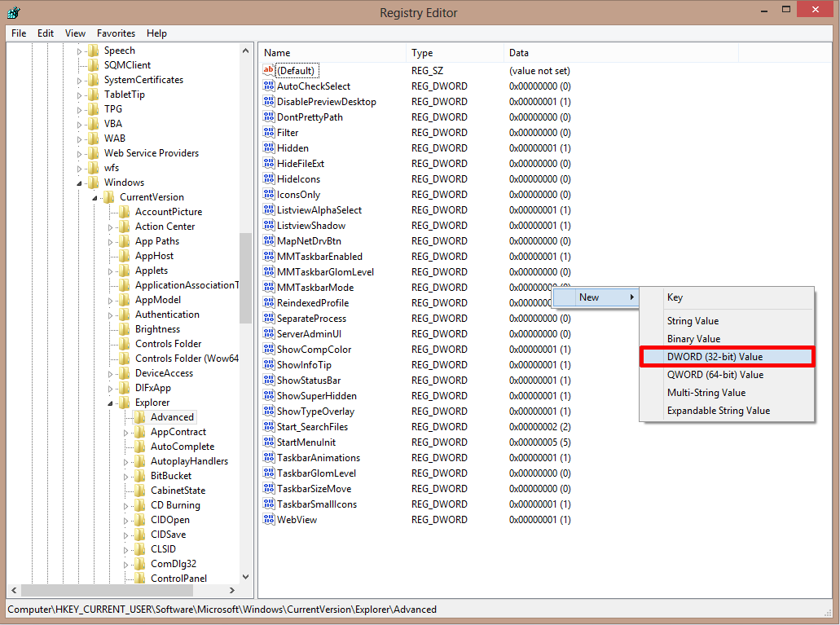Select the ShowTypeOverlay value name
The width and height of the screenshot is (840, 625).
click(315, 412)
